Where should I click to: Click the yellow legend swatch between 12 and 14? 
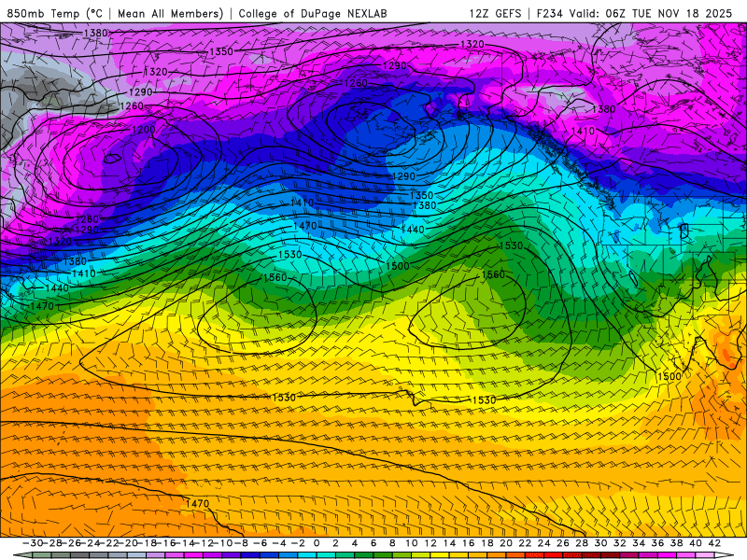click(x=440, y=555)
